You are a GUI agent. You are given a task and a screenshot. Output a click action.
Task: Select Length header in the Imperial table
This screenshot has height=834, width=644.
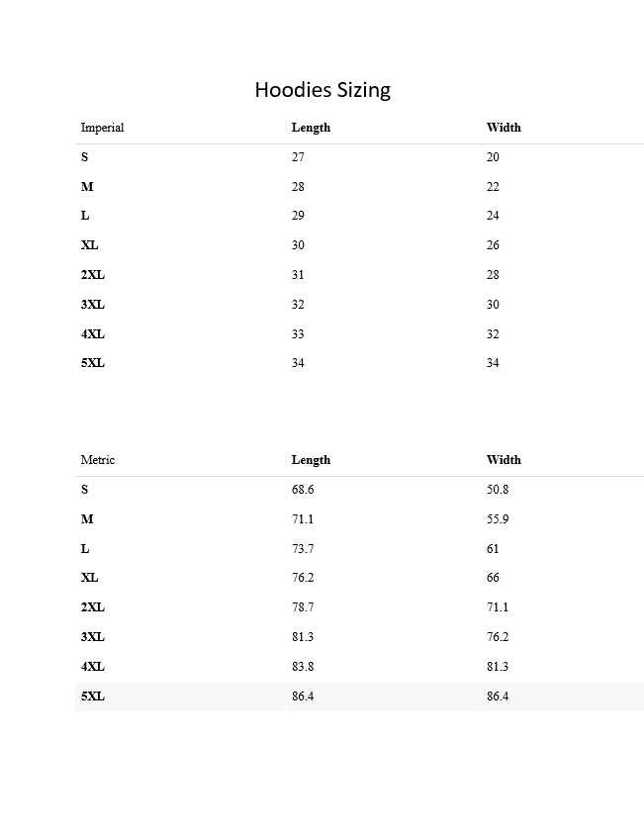pos(311,128)
